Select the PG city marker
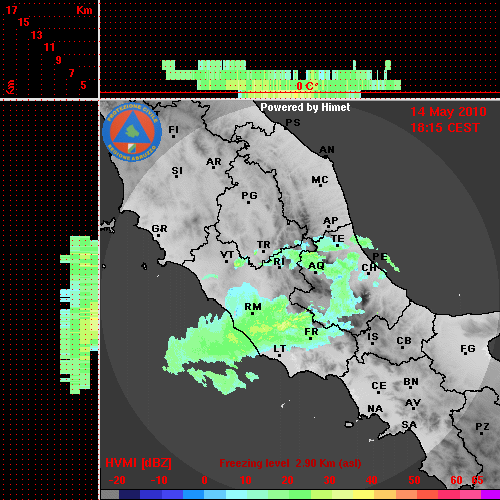500x500 pixels. (x=249, y=197)
